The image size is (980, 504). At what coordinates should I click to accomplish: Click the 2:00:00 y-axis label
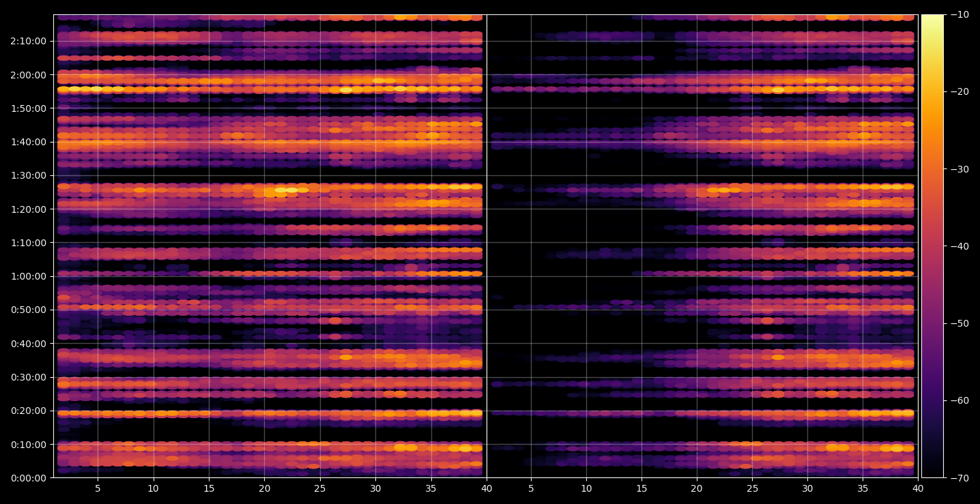28,75
